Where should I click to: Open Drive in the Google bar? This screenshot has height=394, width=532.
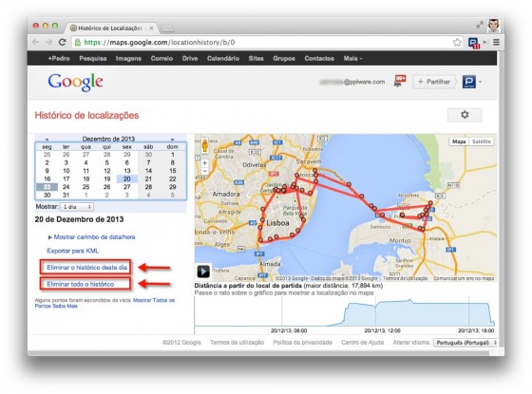[190, 58]
